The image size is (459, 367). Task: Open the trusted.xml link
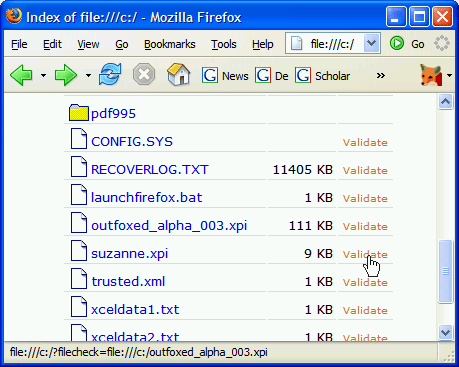click(128, 282)
